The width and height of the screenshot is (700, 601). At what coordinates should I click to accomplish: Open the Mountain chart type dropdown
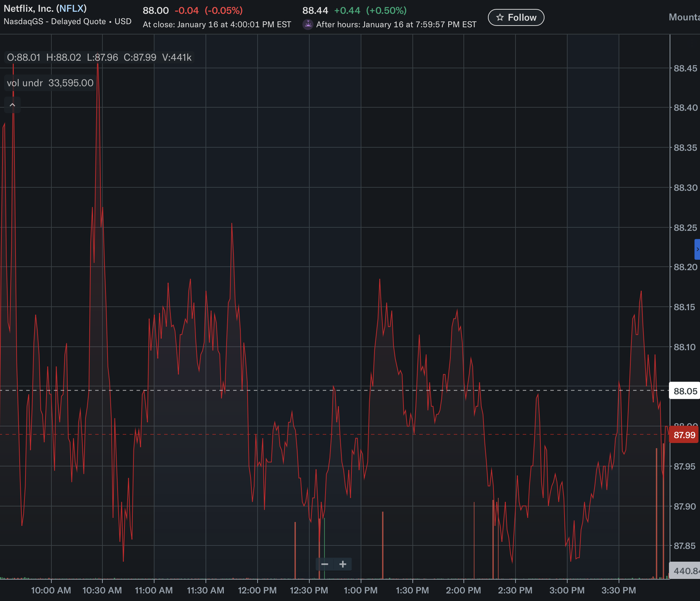tap(684, 17)
